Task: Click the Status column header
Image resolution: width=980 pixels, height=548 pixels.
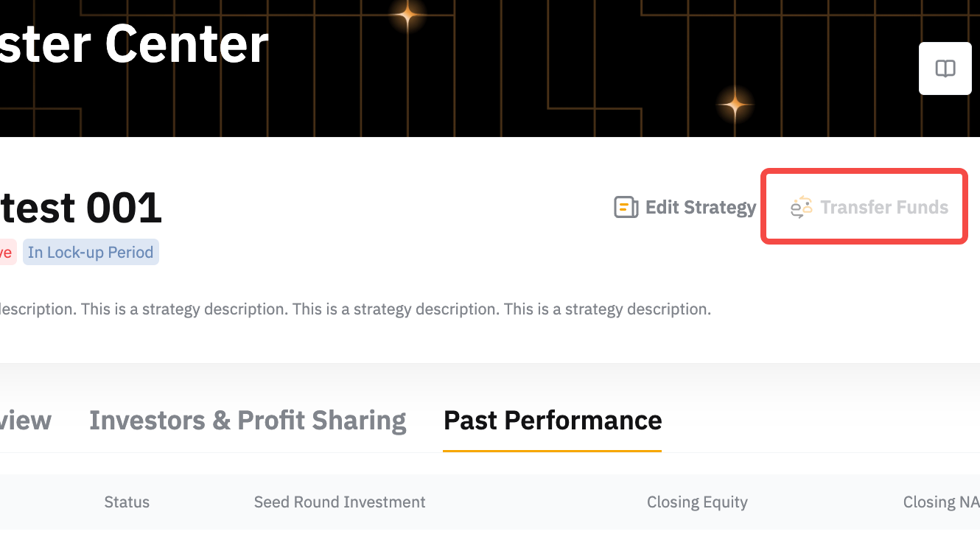Action: coord(127,502)
